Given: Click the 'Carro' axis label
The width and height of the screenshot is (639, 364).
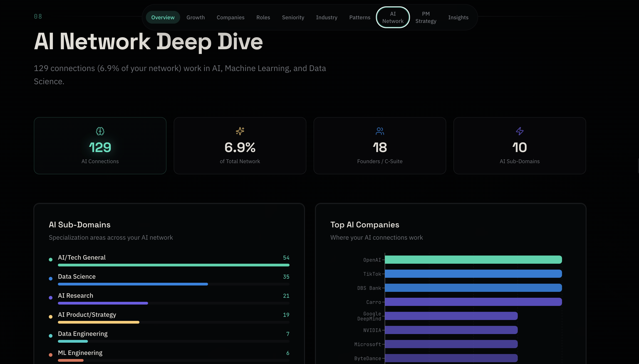Looking at the screenshot, I should pos(374,302).
